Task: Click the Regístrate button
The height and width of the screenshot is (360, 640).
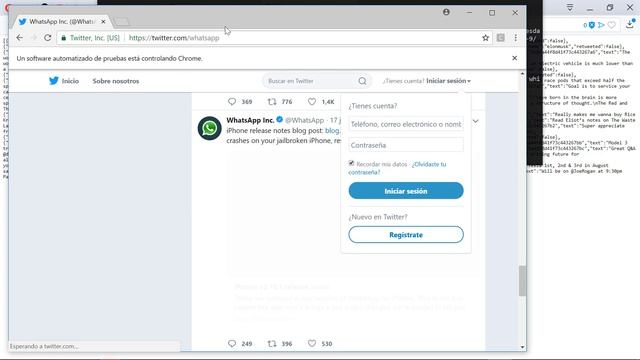Action: 406,235
